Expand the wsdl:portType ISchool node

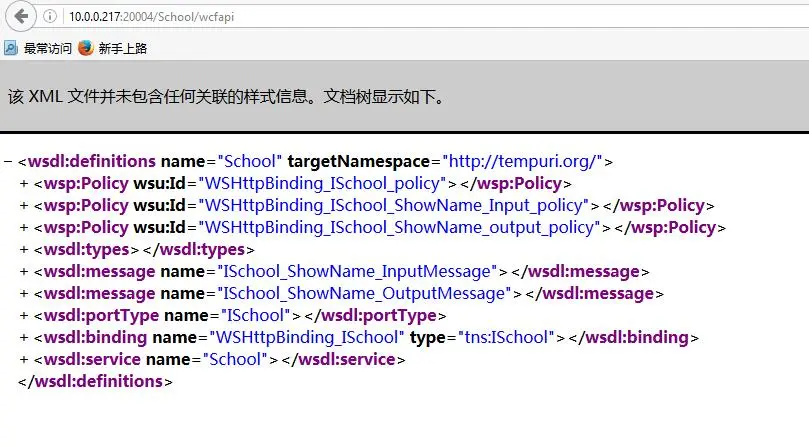pos(24,315)
